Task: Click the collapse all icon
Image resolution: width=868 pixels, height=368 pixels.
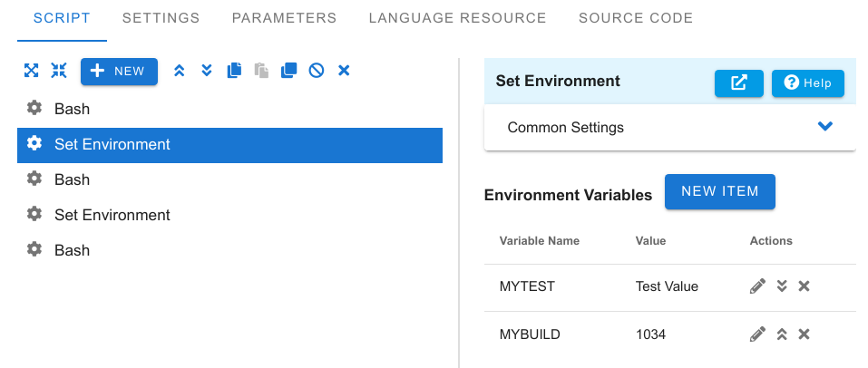Action: pyautogui.click(x=59, y=71)
